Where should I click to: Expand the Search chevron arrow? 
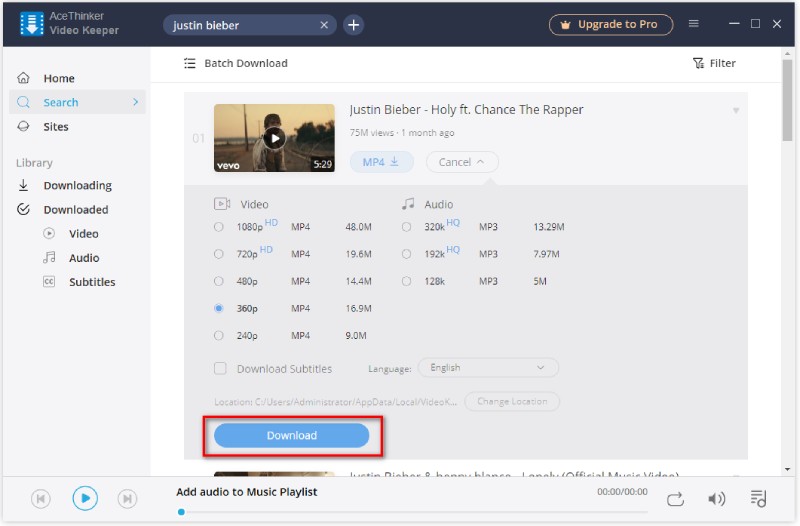coord(135,102)
